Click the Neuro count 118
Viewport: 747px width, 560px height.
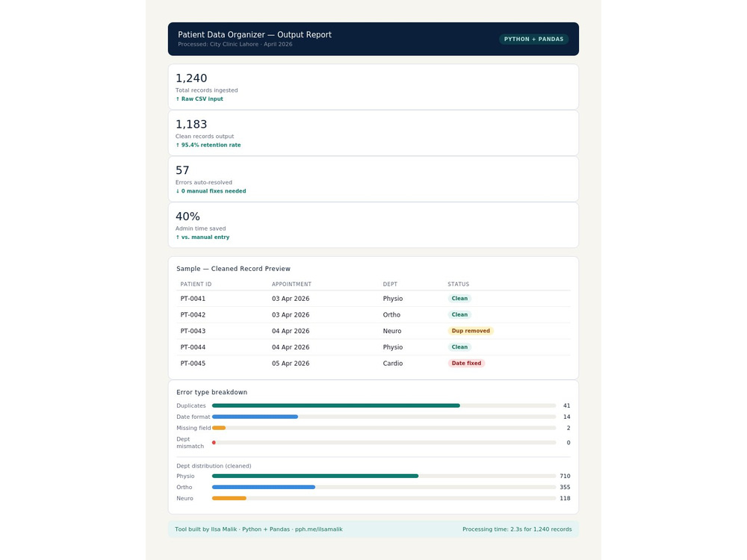click(x=565, y=499)
